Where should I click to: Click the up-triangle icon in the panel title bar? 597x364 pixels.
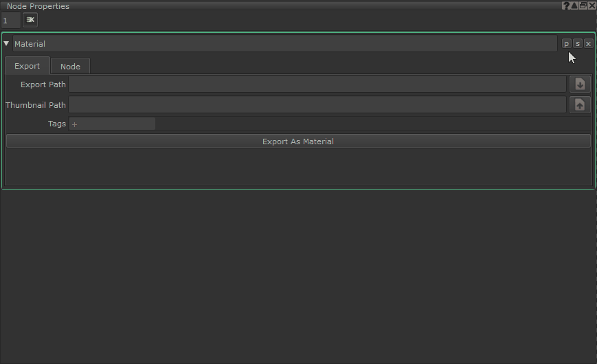coord(574,5)
